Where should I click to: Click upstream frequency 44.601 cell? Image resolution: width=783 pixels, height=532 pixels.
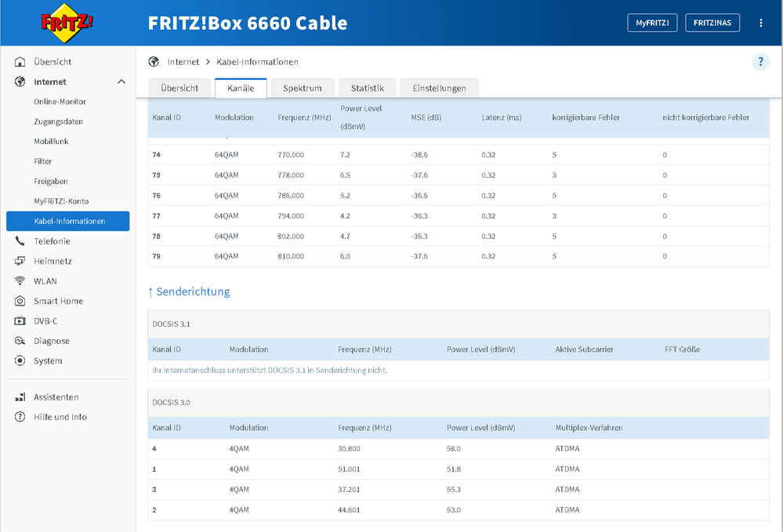349,511
